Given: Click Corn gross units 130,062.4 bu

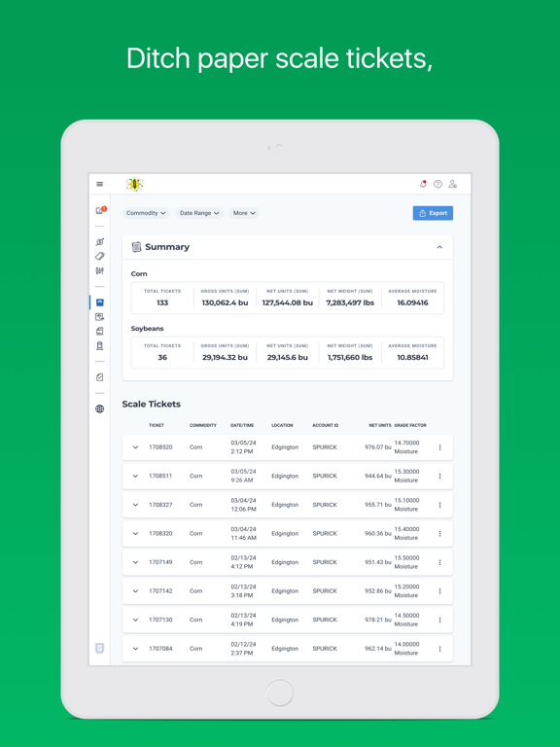Looking at the screenshot, I should tap(225, 302).
